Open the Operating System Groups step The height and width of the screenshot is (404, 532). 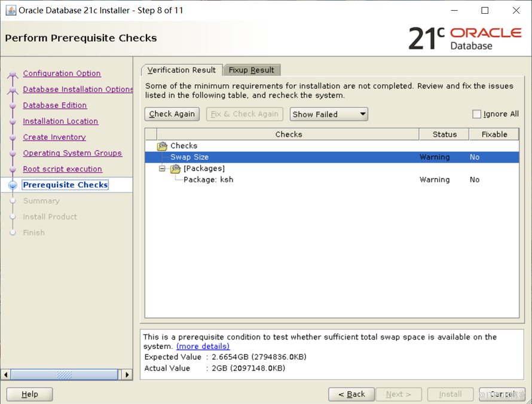(x=72, y=153)
